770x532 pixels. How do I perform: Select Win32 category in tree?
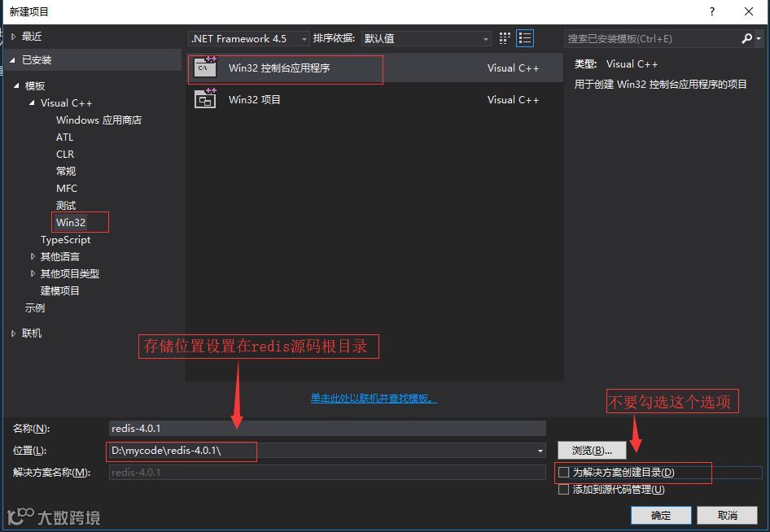pyautogui.click(x=71, y=222)
